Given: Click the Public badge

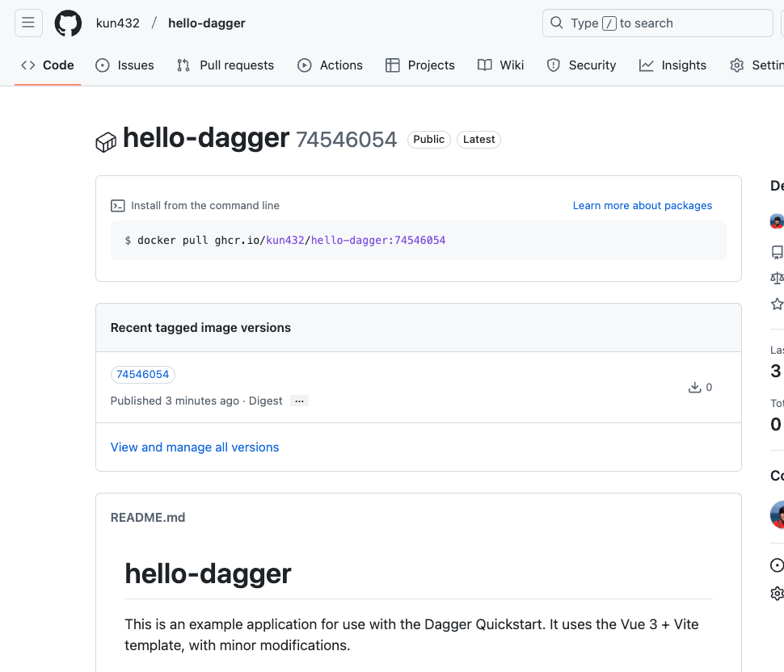Looking at the screenshot, I should pyautogui.click(x=429, y=140).
